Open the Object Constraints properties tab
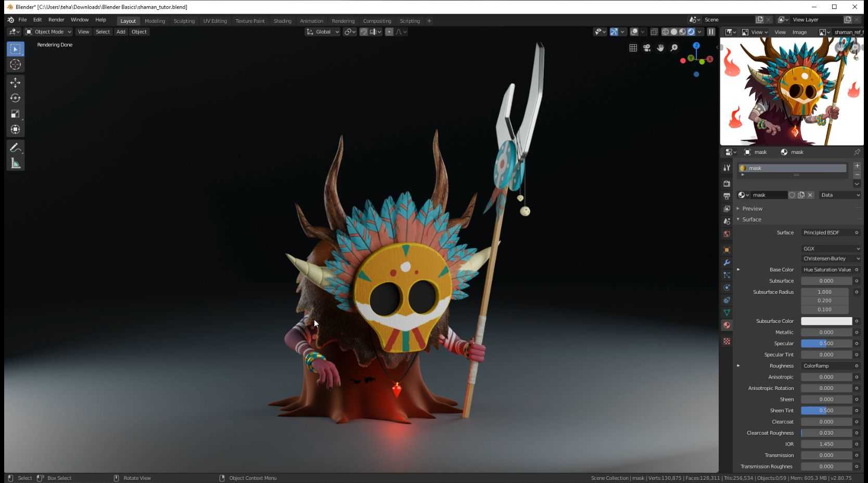This screenshot has width=868, height=483. [727, 300]
